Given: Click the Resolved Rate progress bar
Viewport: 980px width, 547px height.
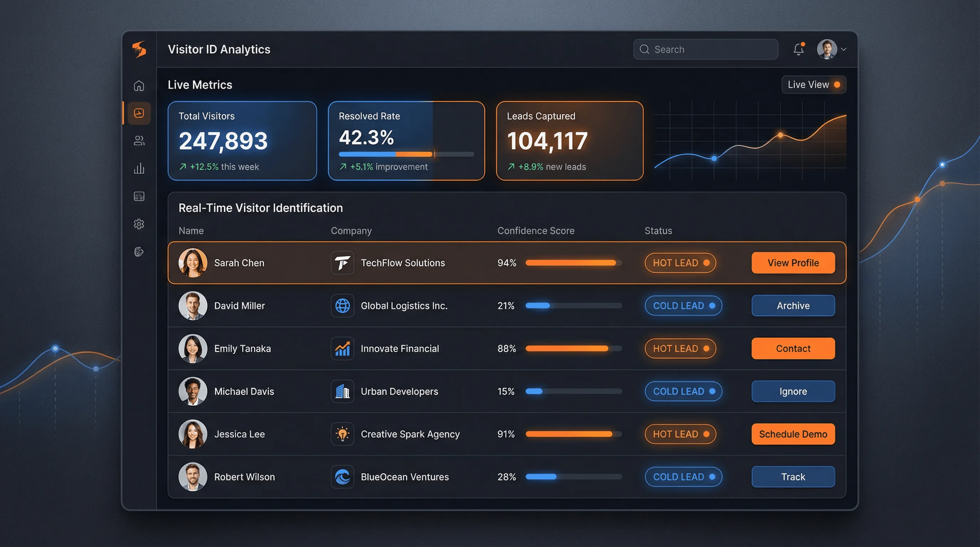Looking at the screenshot, I should pos(406,154).
